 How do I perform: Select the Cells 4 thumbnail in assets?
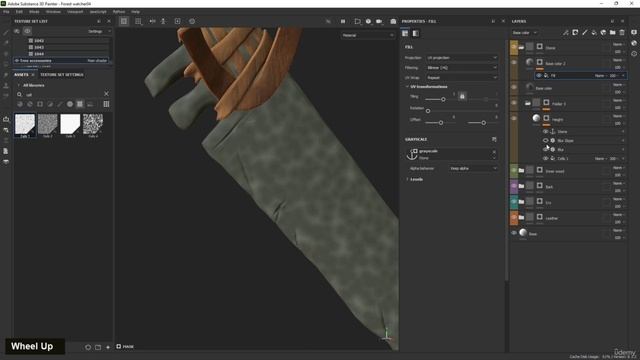(x=93, y=125)
